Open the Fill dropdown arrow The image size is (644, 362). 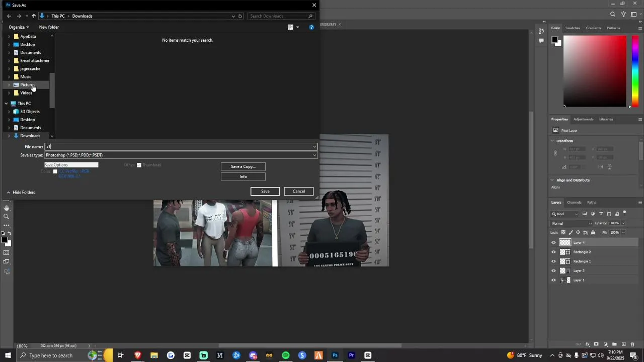tap(623, 232)
